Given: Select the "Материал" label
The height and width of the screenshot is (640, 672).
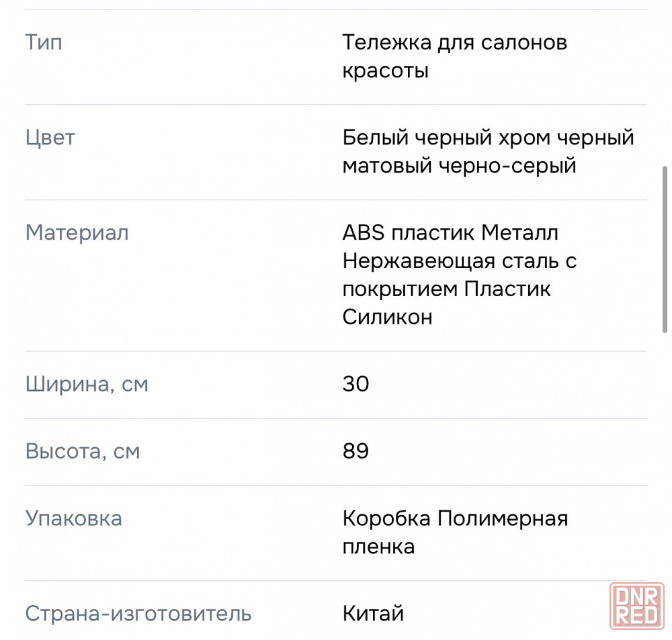Looking at the screenshot, I should coord(77,233).
